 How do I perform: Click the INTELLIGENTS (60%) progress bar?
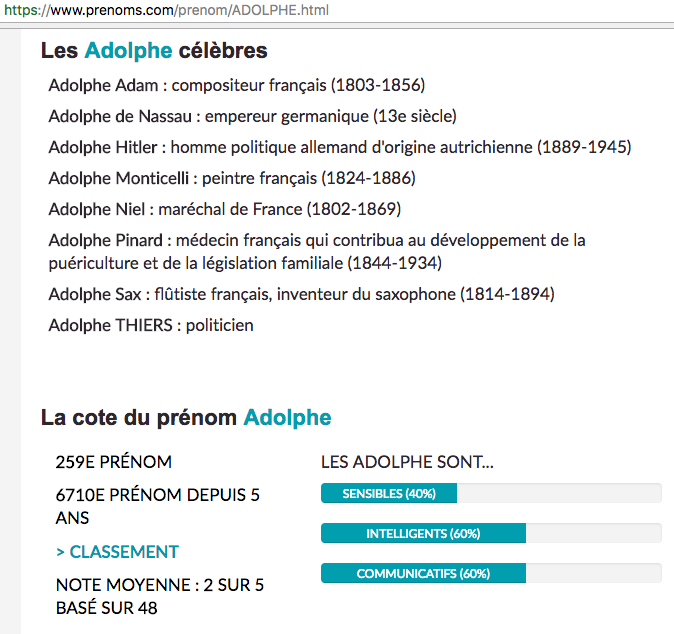[x=423, y=533]
